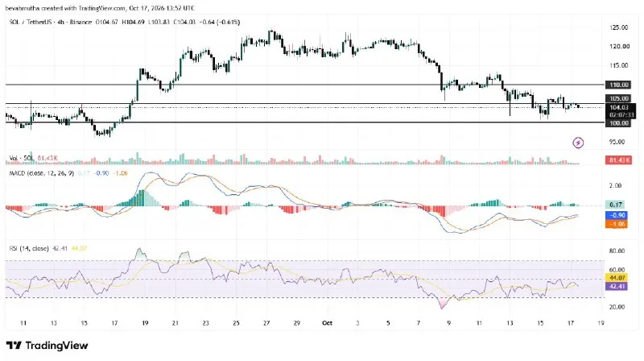Click the 105.00 horizontal line price tag
This screenshot has width=644, height=361.
point(618,98)
